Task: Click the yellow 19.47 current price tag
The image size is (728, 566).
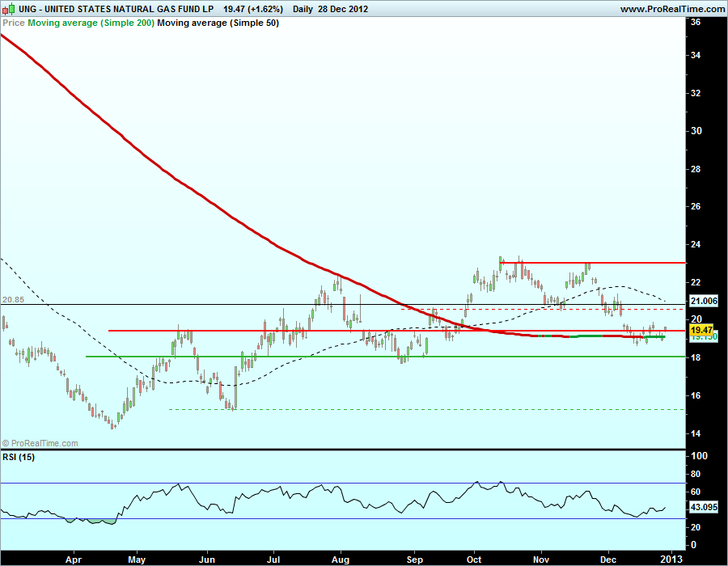Action: pyautogui.click(x=701, y=330)
